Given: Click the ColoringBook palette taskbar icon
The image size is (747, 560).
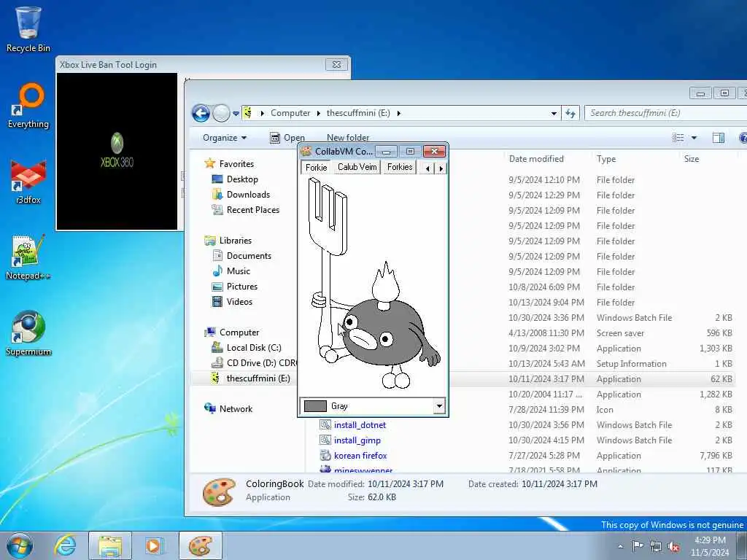Looking at the screenshot, I should tap(200, 545).
